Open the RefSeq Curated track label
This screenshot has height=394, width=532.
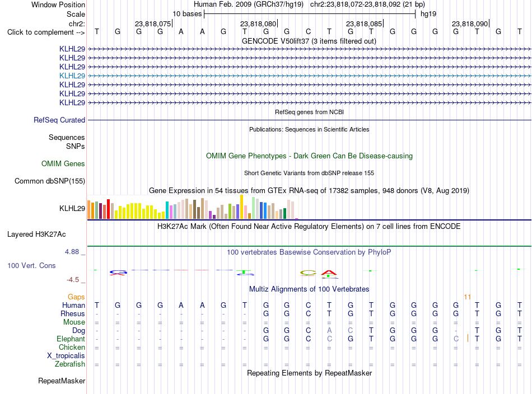[x=59, y=120]
